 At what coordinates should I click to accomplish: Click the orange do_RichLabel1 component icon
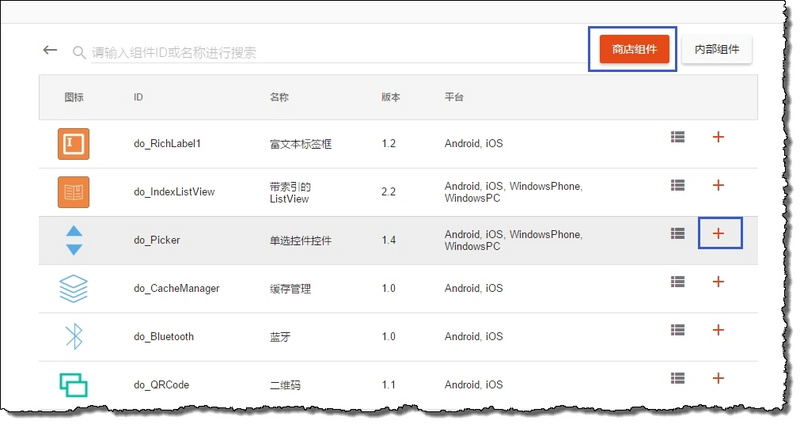(x=73, y=144)
